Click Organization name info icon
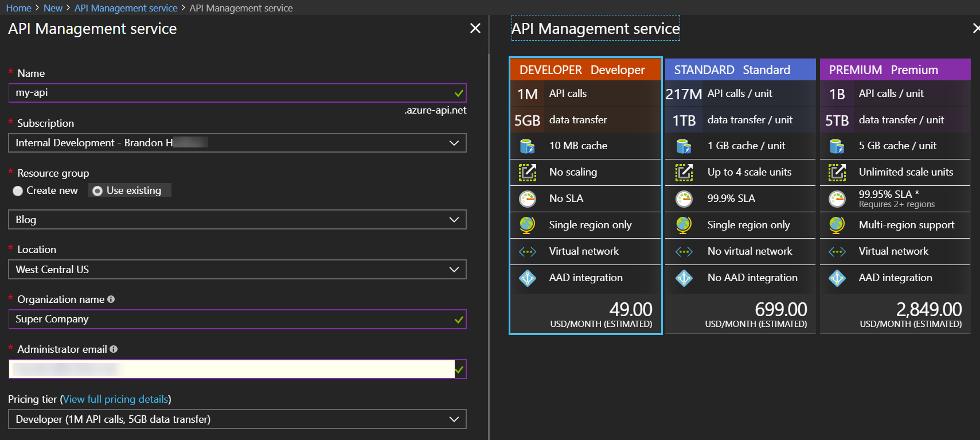This screenshot has height=440, width=980. tap(111, 299)
